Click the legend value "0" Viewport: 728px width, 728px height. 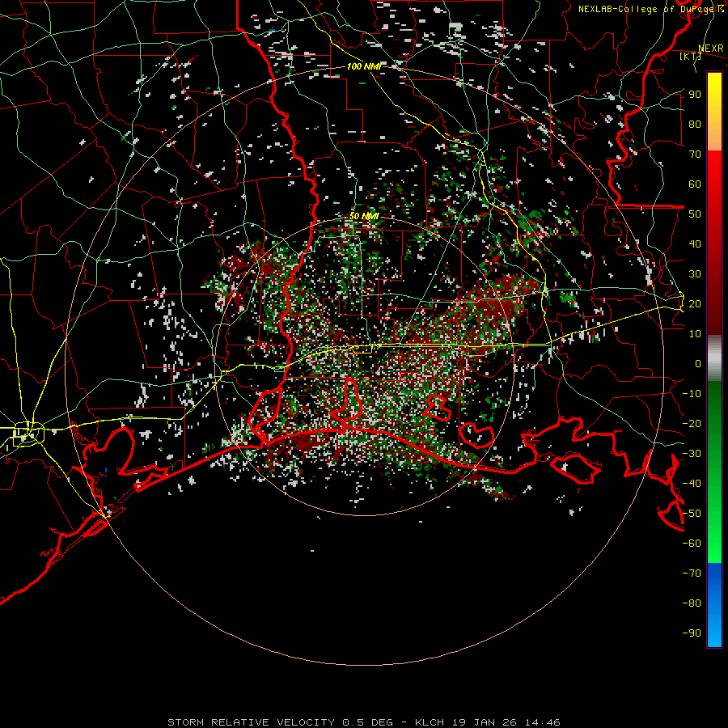(x=698, y=363)
